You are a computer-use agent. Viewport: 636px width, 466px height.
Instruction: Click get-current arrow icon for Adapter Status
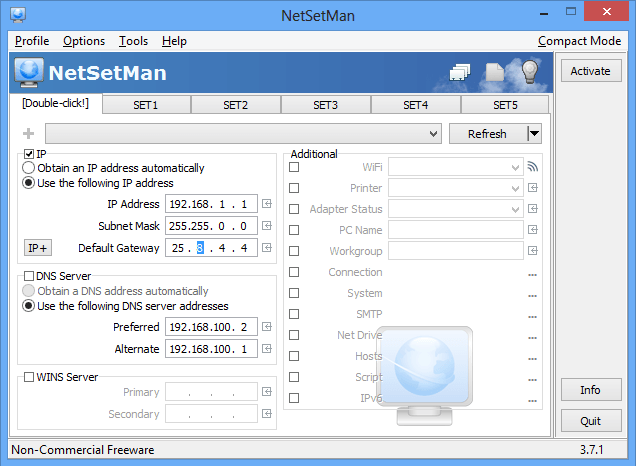[x=533, y=208]
